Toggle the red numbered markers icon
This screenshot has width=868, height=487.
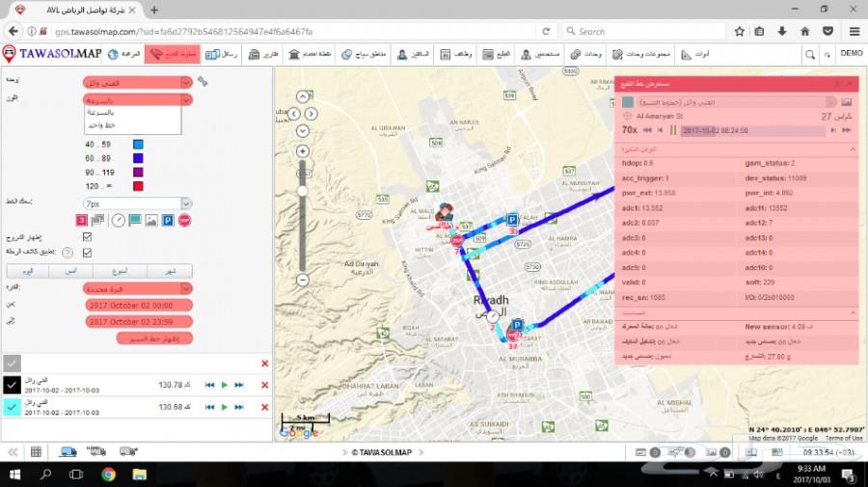(x=81, y=220)
